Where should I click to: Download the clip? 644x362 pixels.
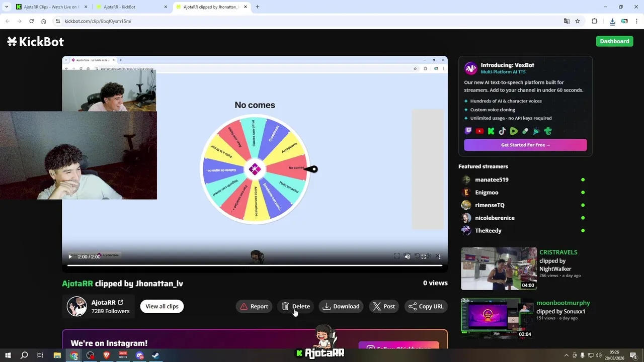pyautogui.click(x=341, y=306)
